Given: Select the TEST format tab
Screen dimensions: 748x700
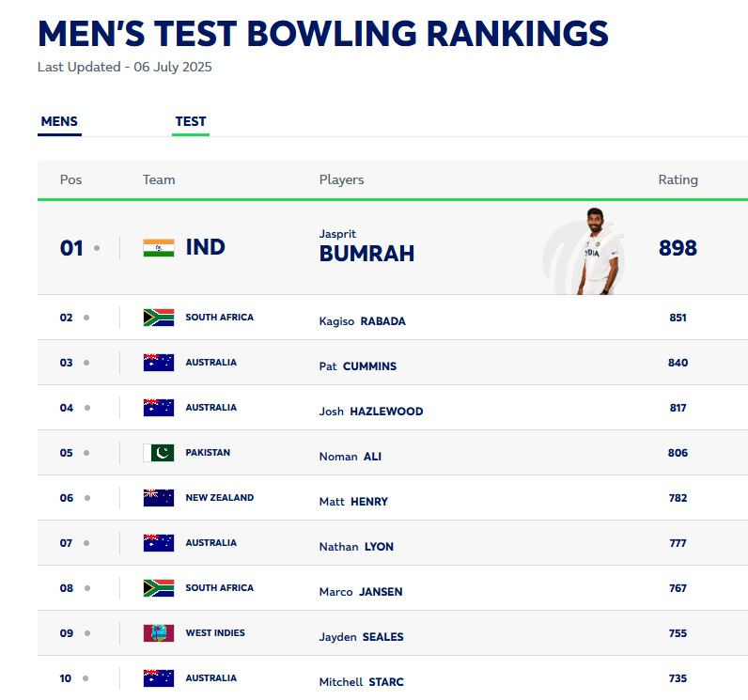Looking at the screenshot, I should [x=191, y=121].
